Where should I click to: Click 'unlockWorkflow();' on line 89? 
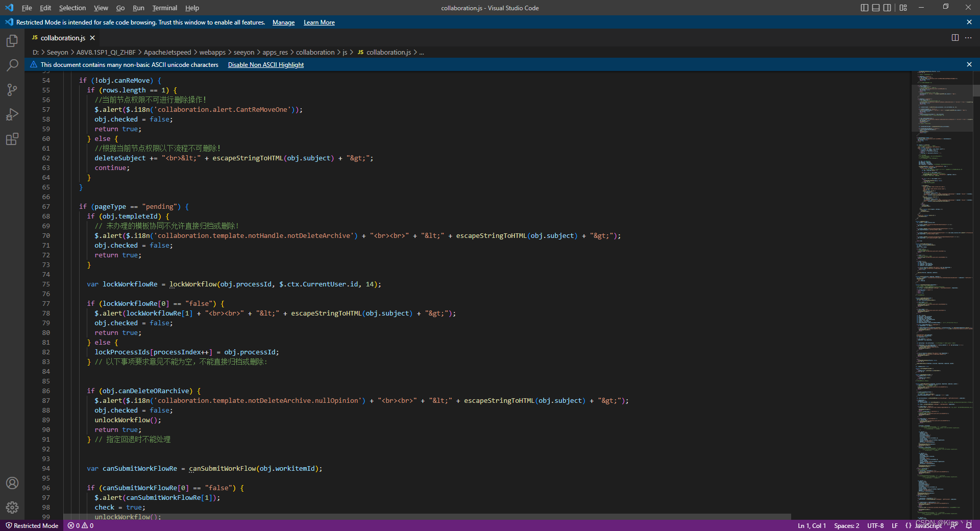128,420
